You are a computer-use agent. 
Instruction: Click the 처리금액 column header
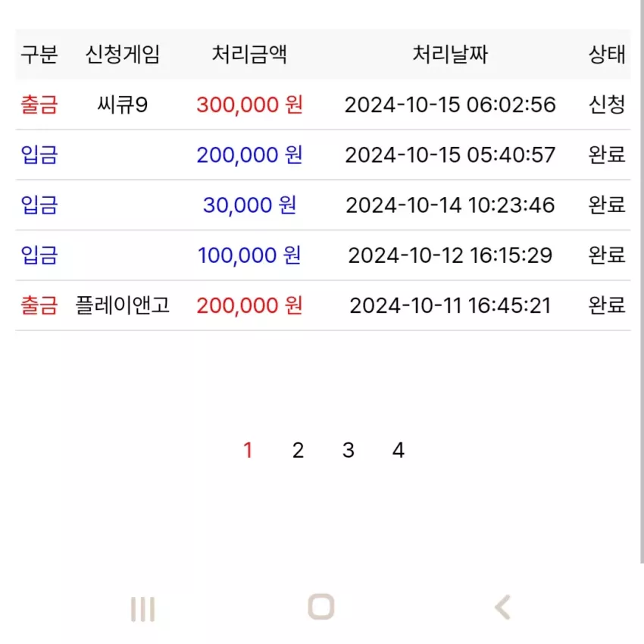click(x=249, y=55)
